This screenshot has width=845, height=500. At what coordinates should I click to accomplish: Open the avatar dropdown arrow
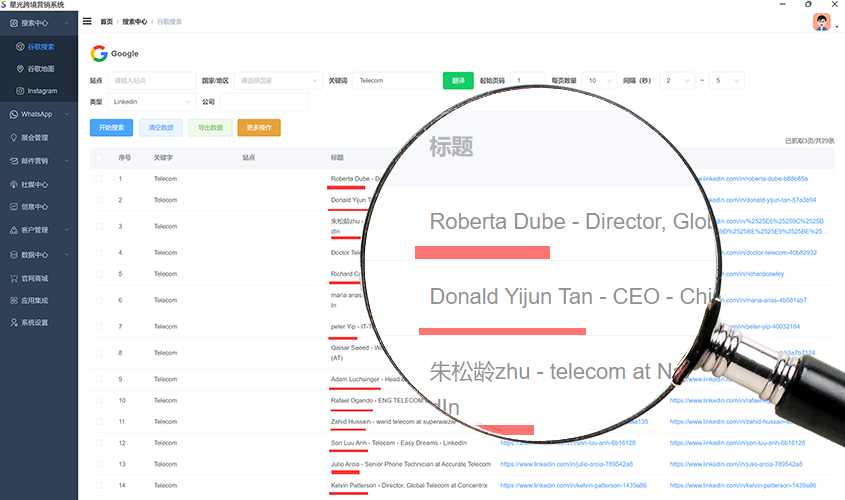(836, 26)
